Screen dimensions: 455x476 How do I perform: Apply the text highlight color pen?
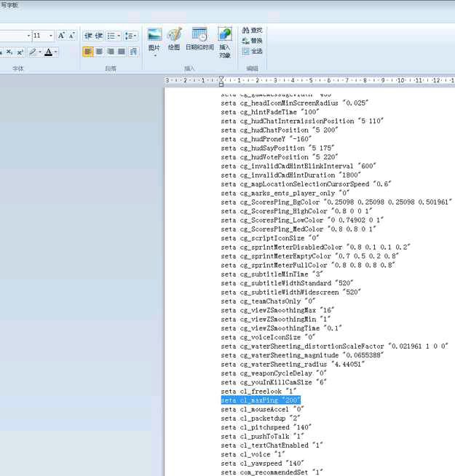pyautogui.click(x=33, y=52)
